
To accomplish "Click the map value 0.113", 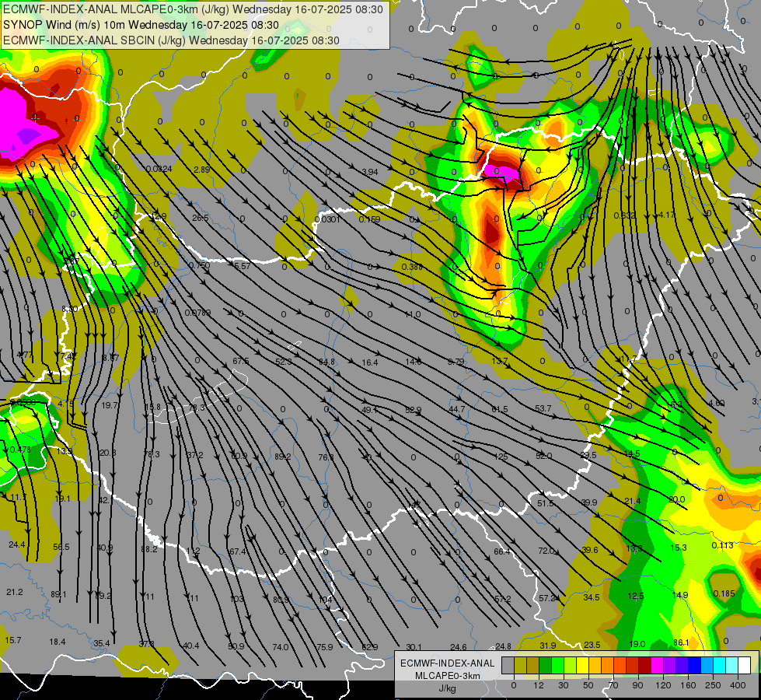I will (x=723, y=545).
